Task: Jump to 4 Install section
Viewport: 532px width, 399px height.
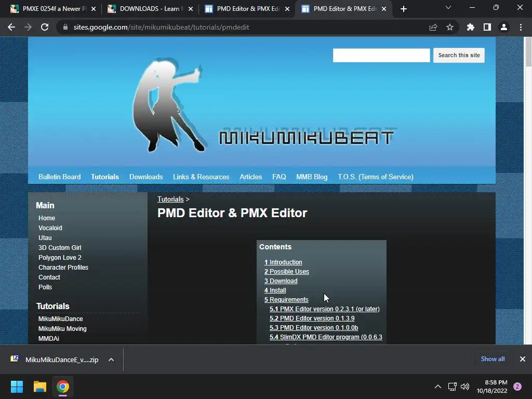Action: coord(275,290)
